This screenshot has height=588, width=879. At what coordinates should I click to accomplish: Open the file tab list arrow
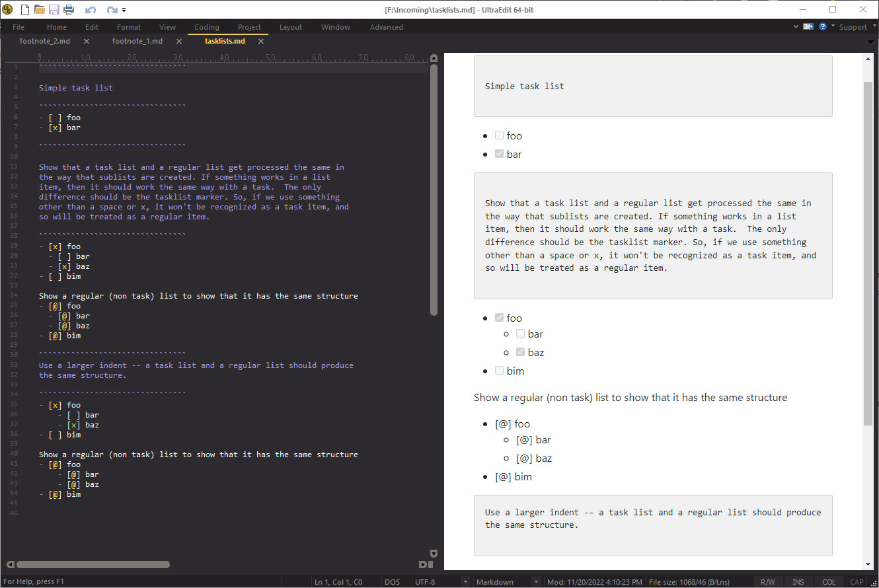pyautogui.click(x=870, y=42)
